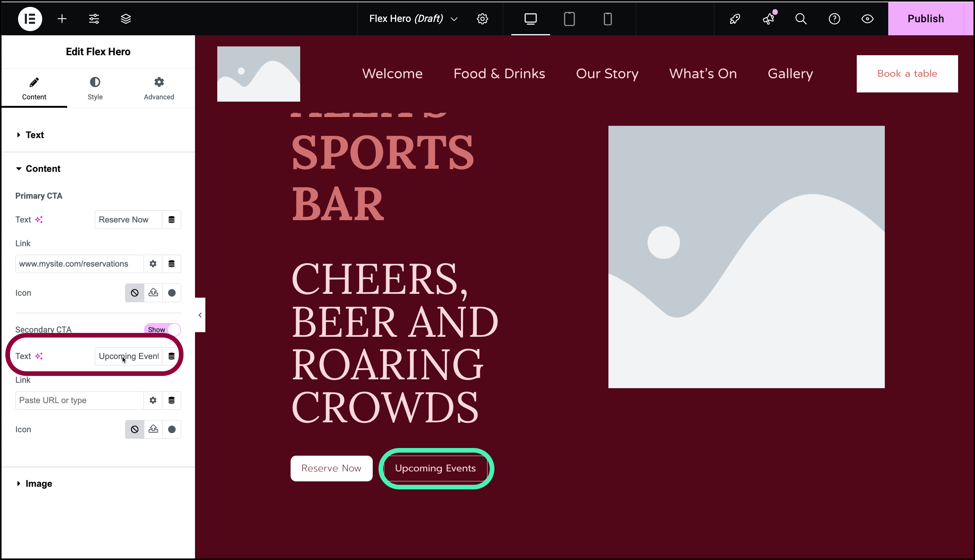Screen dimensions: 975x560
Task: Open the Welcome nav menu item
Action: (392, 74)
